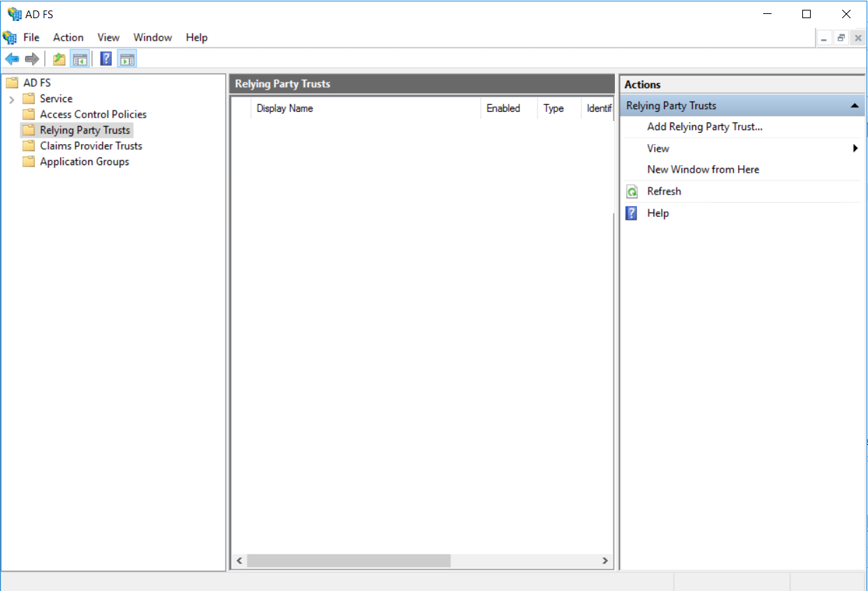Click the Claims Provider Trusts folder icon
Screen dimensions: 868x591
pyautogui.click(x=29, y=145)
